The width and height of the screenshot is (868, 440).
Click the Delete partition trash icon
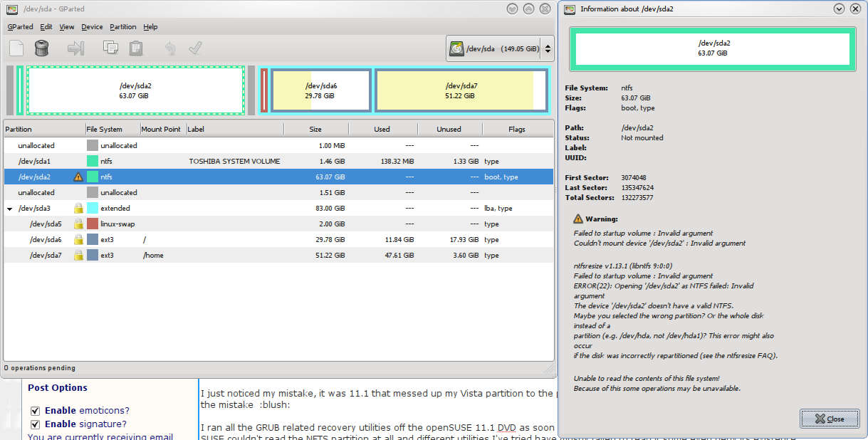(42, 48)
